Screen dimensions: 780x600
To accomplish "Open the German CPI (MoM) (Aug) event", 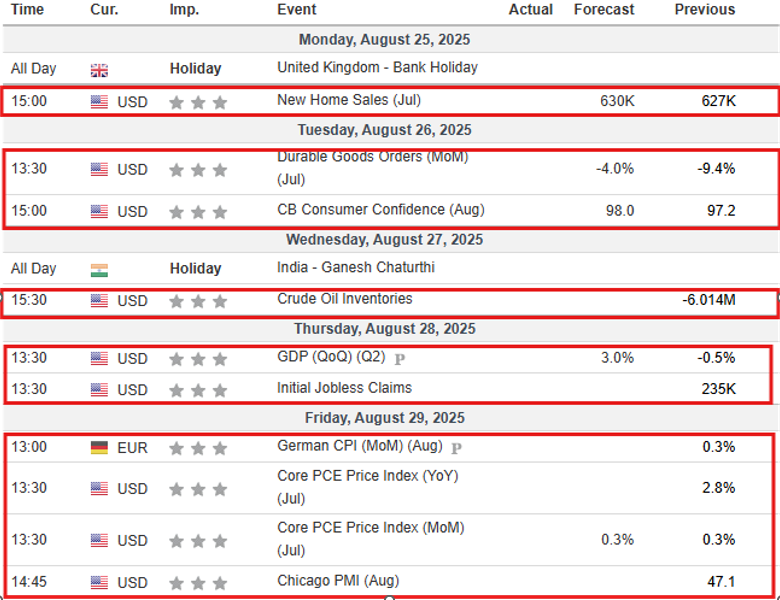I will (360, 446).
